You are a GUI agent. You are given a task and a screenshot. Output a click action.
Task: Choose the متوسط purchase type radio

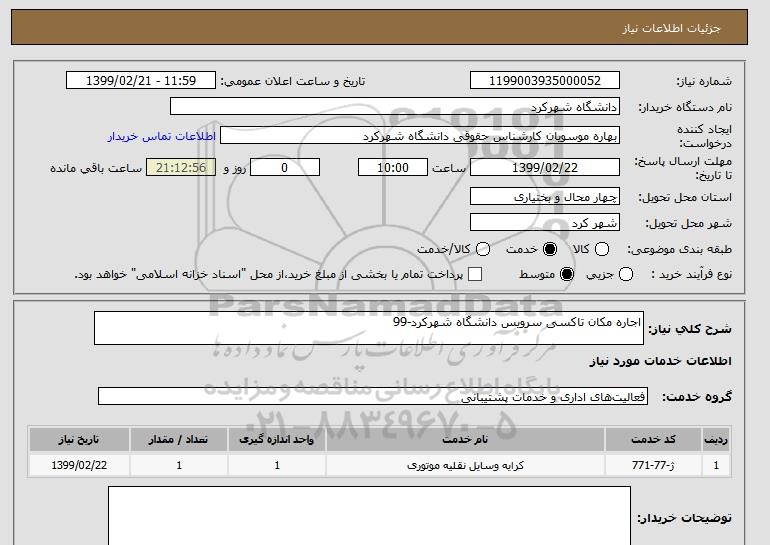pos(567,274)
